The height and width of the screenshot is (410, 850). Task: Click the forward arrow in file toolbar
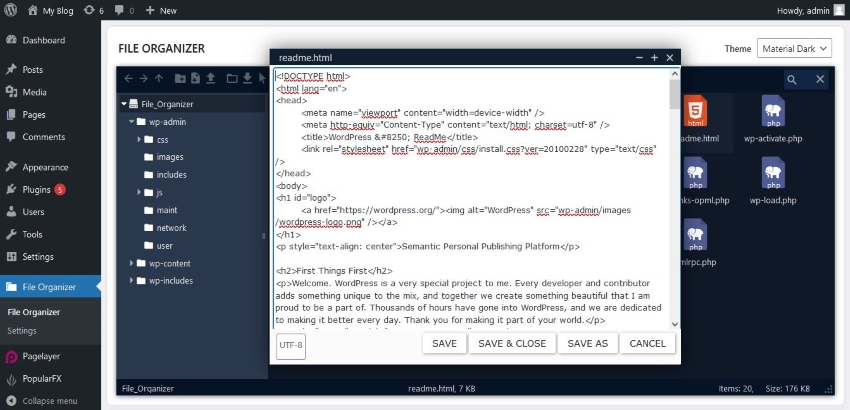click(143, 79)
